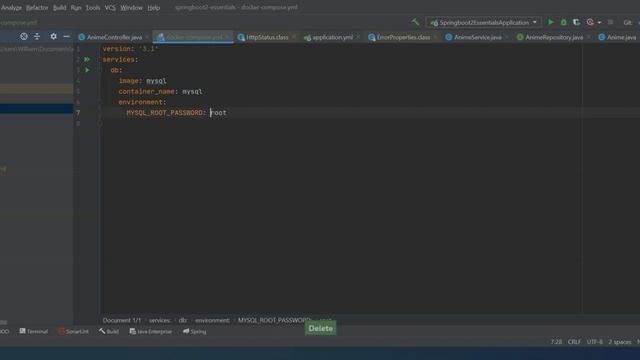Open the Window menu
Screen dimensions: 640x360
coord(131,8)
